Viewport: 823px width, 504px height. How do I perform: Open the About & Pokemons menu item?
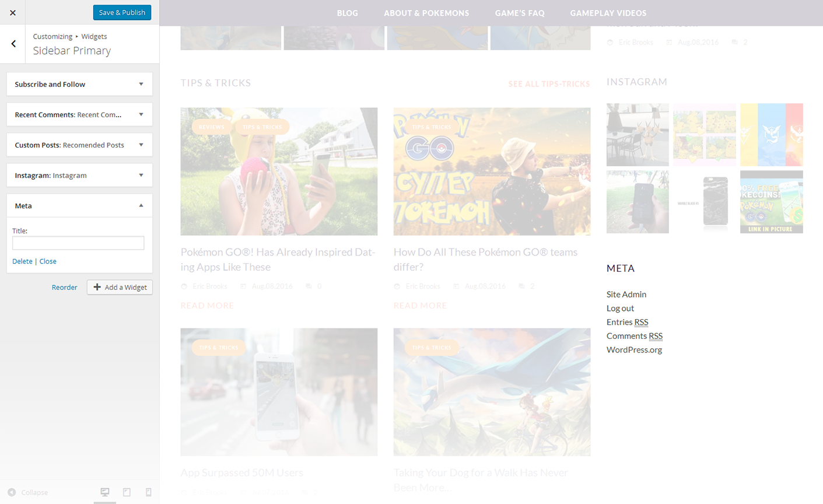click(426, 13)
